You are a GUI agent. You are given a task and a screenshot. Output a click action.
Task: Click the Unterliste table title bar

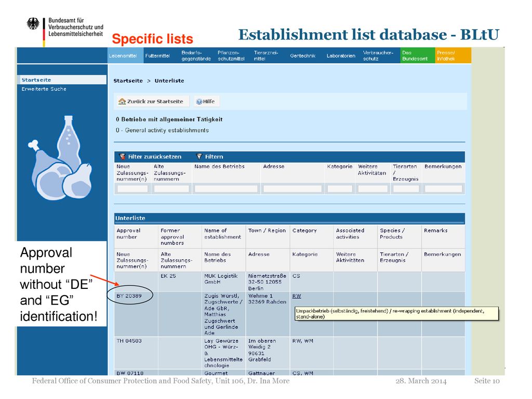tap(289, 218)
